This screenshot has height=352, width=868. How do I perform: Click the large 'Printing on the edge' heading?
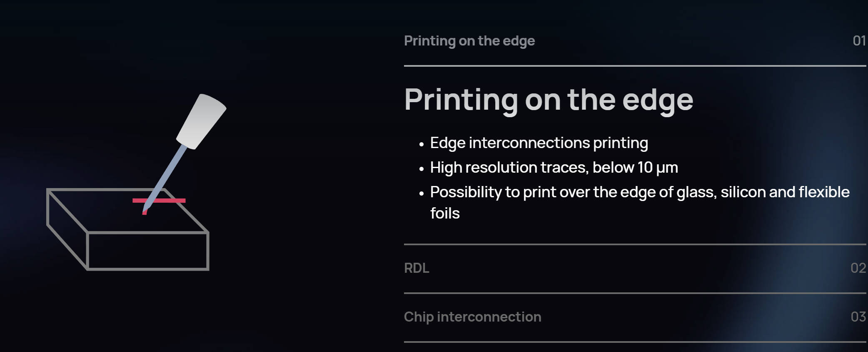[x=549, y=100]
